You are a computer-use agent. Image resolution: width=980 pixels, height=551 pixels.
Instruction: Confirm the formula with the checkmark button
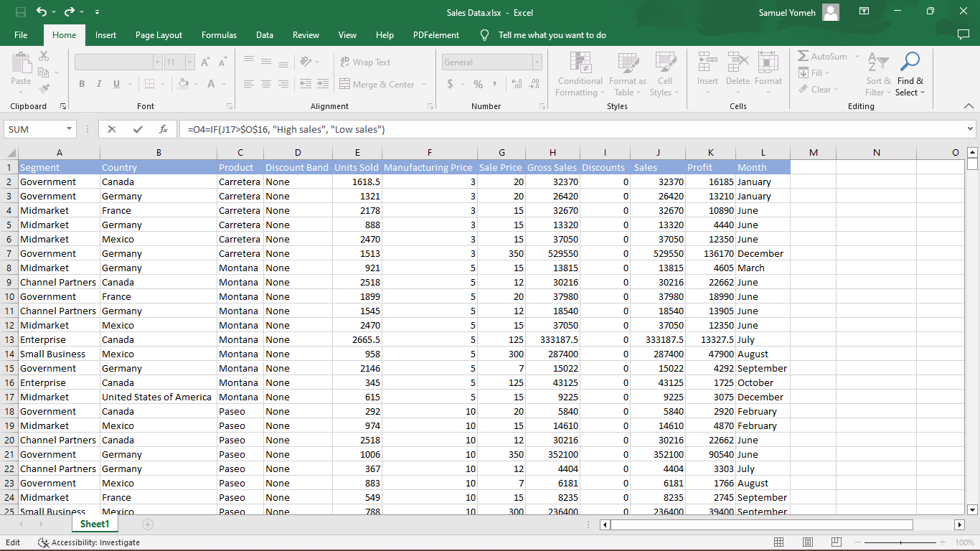click(x=139, y=129)
